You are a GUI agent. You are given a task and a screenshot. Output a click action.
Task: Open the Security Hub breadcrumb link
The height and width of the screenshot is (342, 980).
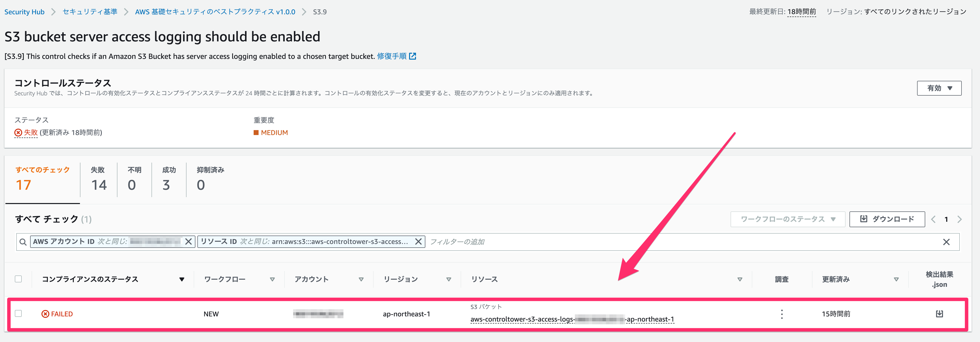(24, 12)
